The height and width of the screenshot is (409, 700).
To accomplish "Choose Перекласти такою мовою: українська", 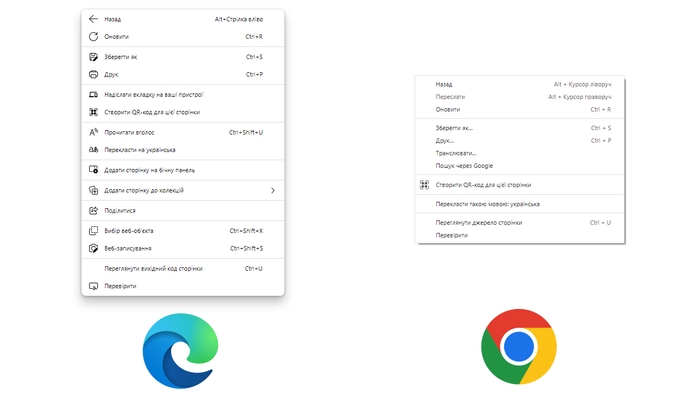I will (x=519, y=204).
